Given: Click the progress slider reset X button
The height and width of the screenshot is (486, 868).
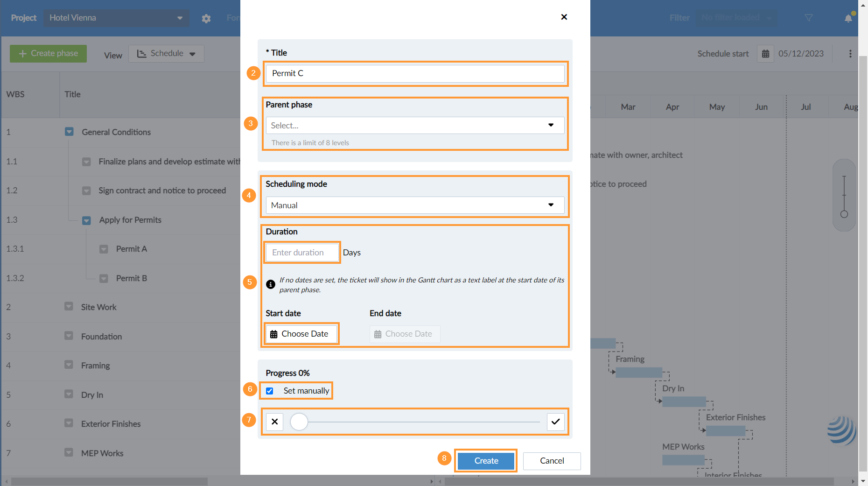Looking at the screenshot, I should (275, 422).
